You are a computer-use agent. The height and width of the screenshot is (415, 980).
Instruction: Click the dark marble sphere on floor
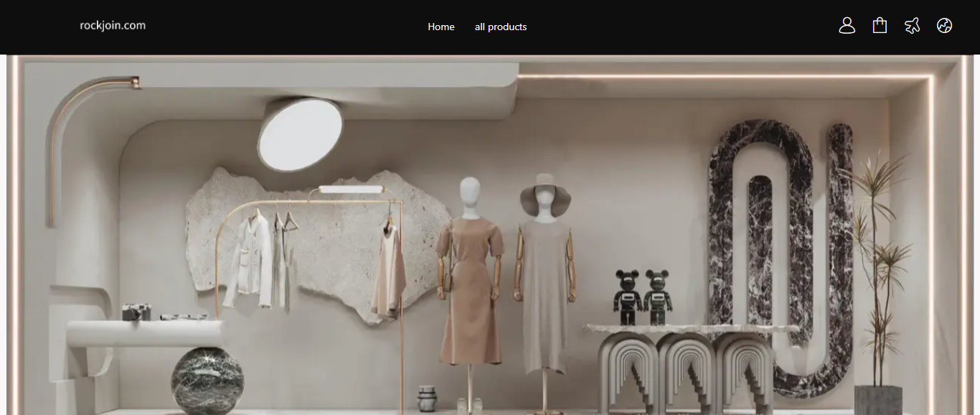[207, 380]
